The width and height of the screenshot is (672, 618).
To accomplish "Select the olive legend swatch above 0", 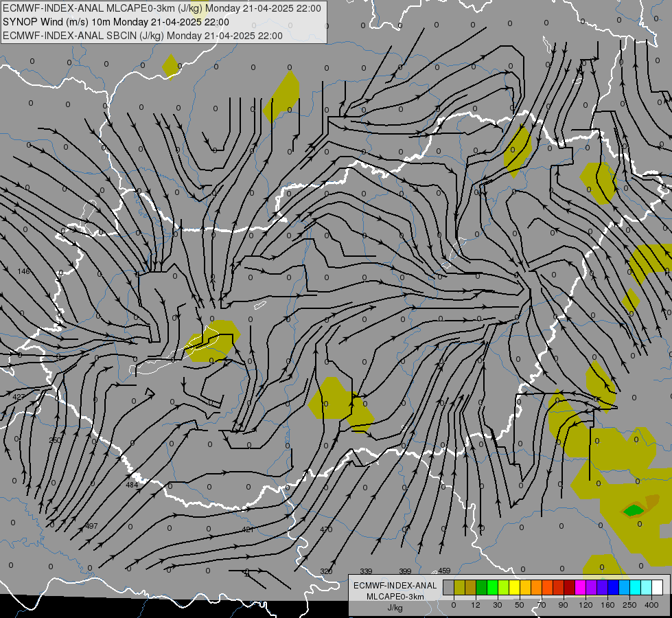I will (x=459, y=587).
